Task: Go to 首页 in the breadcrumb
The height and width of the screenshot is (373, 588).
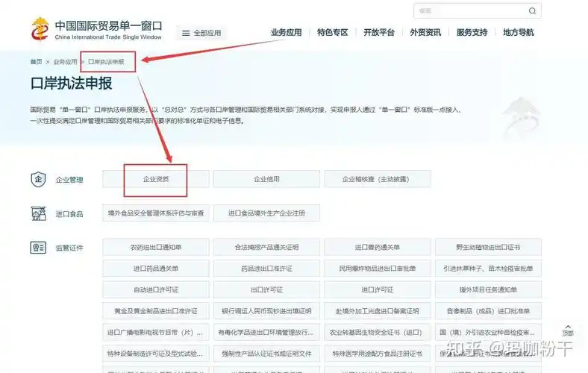Action: [36, 62]
